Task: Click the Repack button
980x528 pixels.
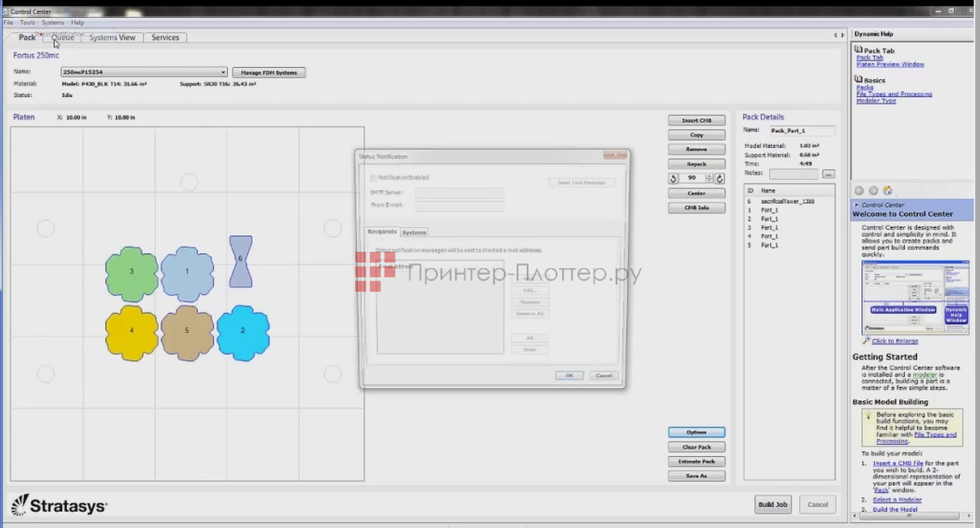Action: click(x=695, y=163)
